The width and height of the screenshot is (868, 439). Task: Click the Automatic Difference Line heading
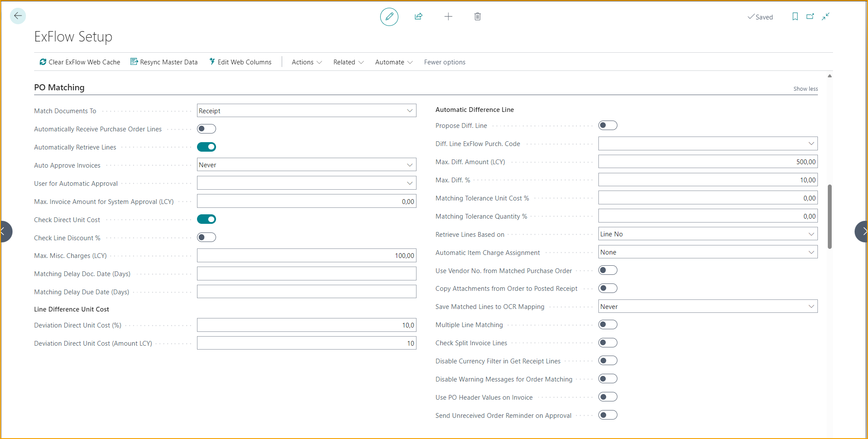click(474, 110)
